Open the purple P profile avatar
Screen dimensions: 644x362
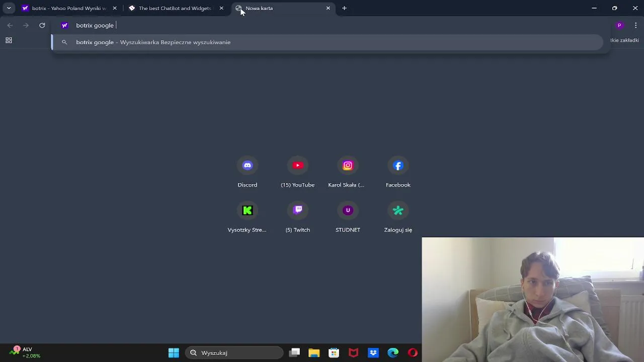pyautogui.click(x=619, y=25)
